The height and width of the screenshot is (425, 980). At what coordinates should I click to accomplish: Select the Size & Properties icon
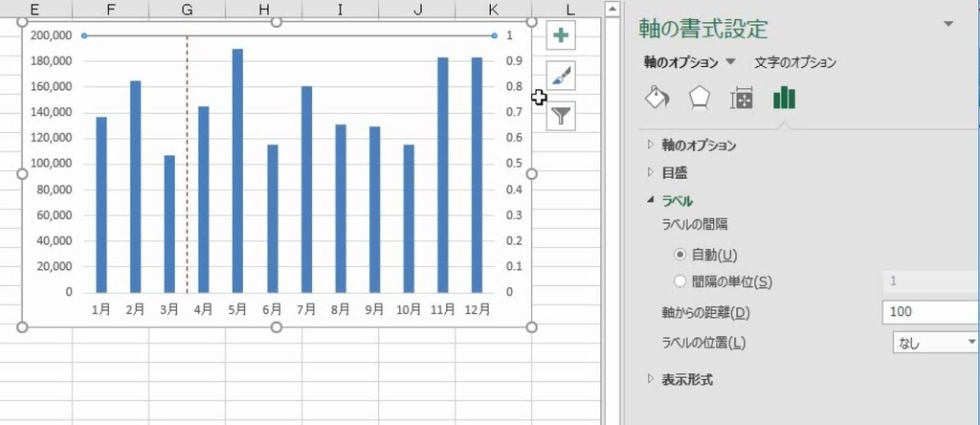(x=742, y=99)
